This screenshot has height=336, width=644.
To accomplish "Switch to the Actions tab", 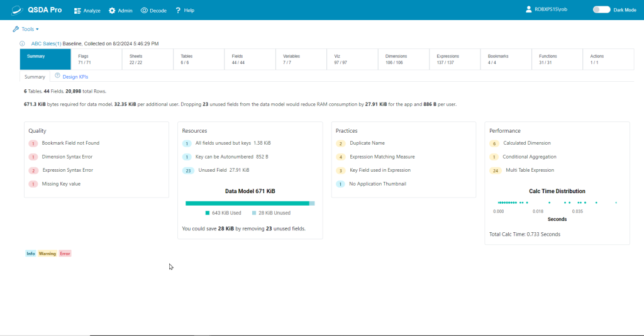I will coord(608,59).
